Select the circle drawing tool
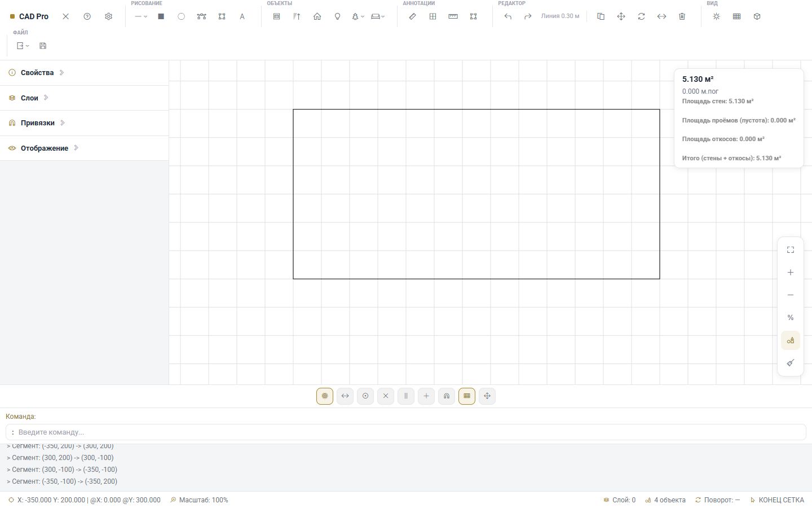The height and width of the screenshot is (508, 812). point(181,16)
